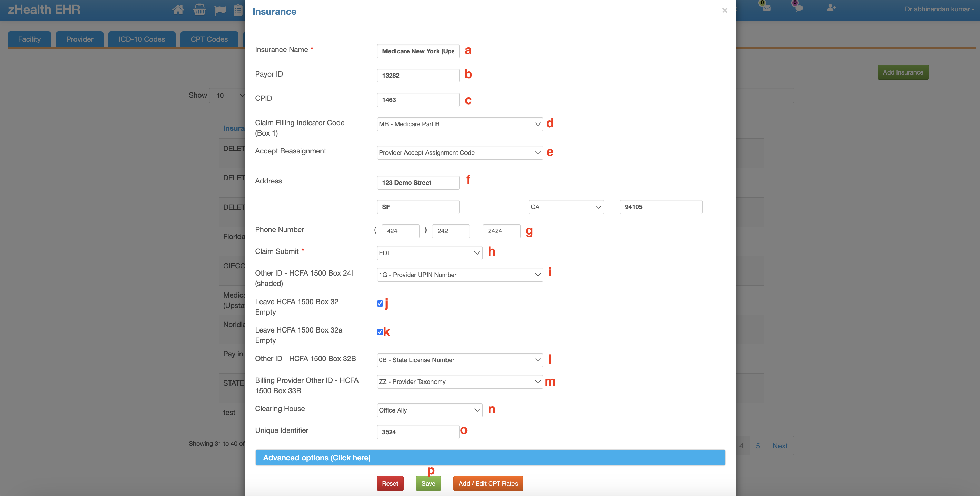Screen dimensions: 980x496
Task: Open the Home icon in top navbar
Action: click(x=178, y=10)
